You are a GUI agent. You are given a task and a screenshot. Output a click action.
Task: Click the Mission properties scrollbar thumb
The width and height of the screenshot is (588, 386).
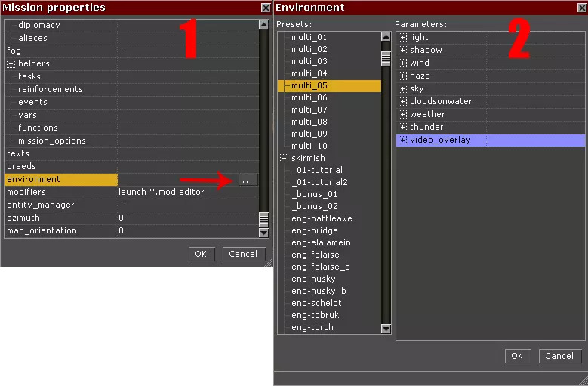(263, 220)
